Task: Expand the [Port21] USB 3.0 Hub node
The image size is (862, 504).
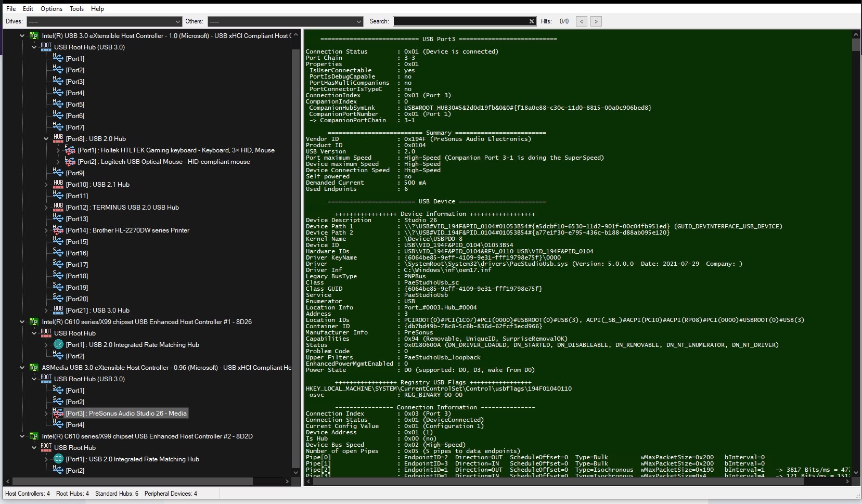Action: pyautogui.click(x=46, y=311)
